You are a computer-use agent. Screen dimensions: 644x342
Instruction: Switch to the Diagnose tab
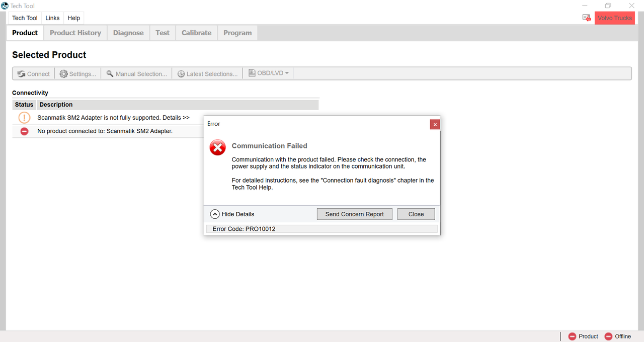pos(128,33)
